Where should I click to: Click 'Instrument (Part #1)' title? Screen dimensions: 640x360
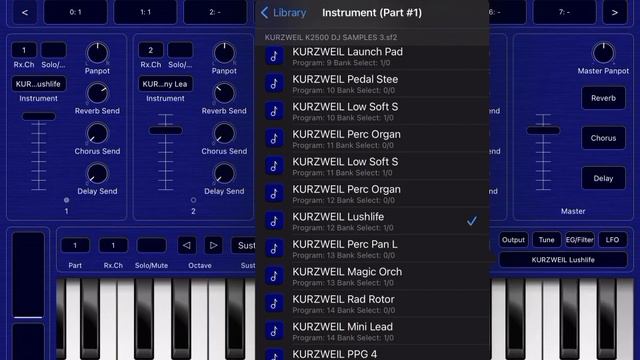click(x=372, y=13)
